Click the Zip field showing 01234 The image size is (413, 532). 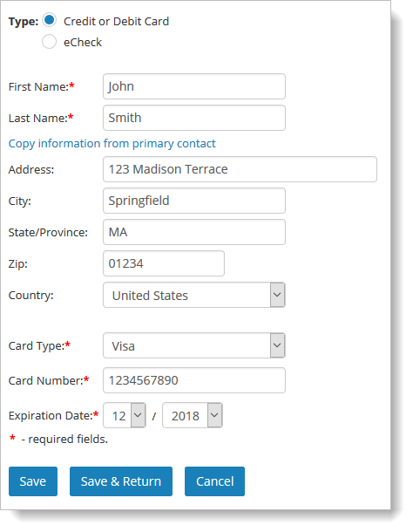pyautogui.click(x=164, y=263)
